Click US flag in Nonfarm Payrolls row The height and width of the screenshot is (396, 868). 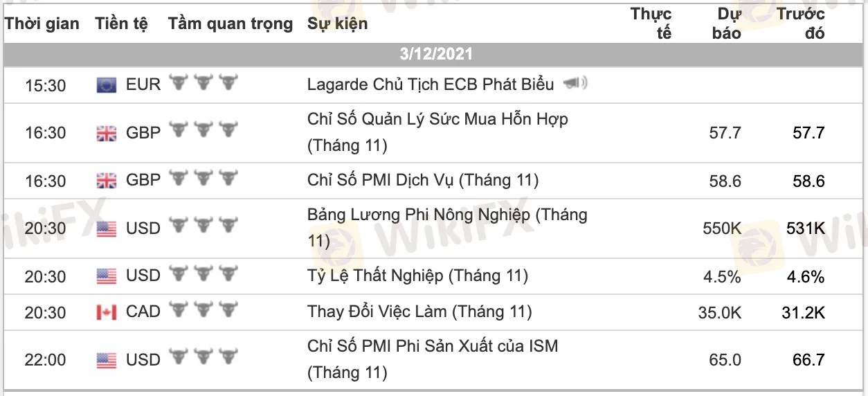click(x=107, y=229)
